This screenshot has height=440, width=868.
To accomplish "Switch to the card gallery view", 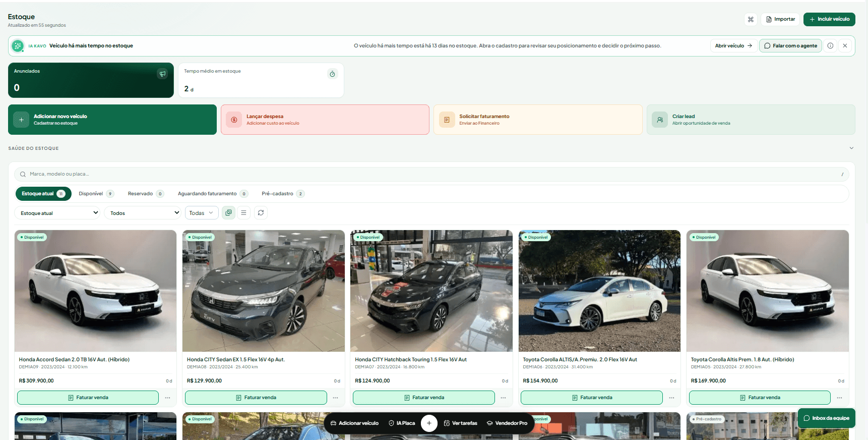I will point(228,213).
